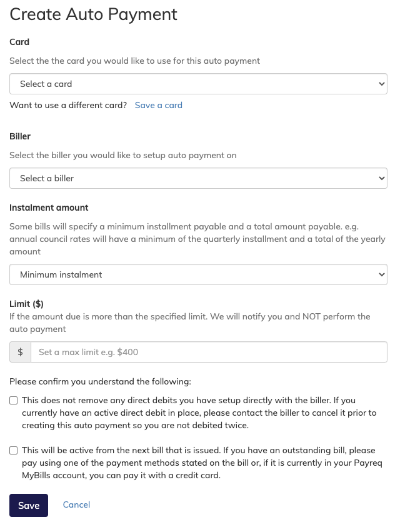This screenshot has width=420, height=527.
Task: Open the instalment amount dropdown
Action: 198,274
